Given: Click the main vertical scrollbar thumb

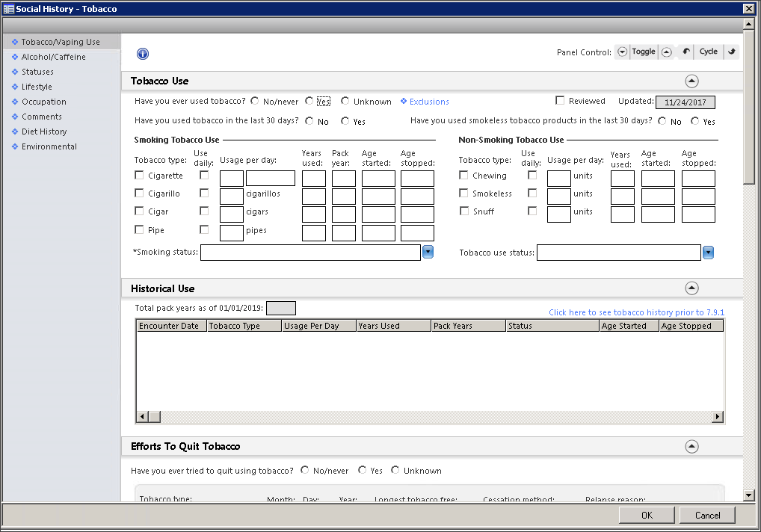Looking at the screenshot, I should [749, 105].
